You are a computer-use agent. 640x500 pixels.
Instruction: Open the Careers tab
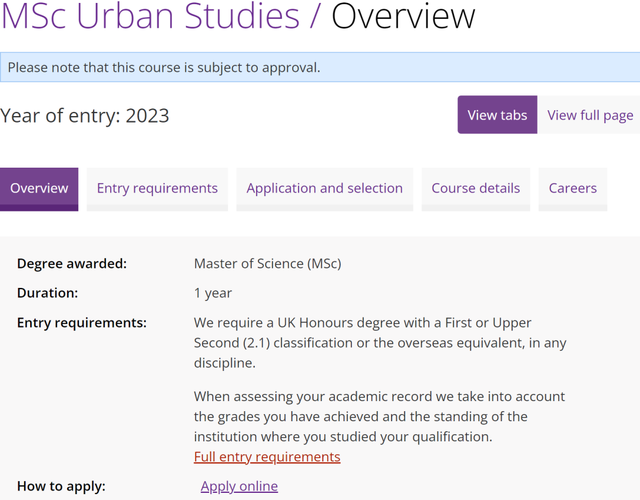[572, 188]
